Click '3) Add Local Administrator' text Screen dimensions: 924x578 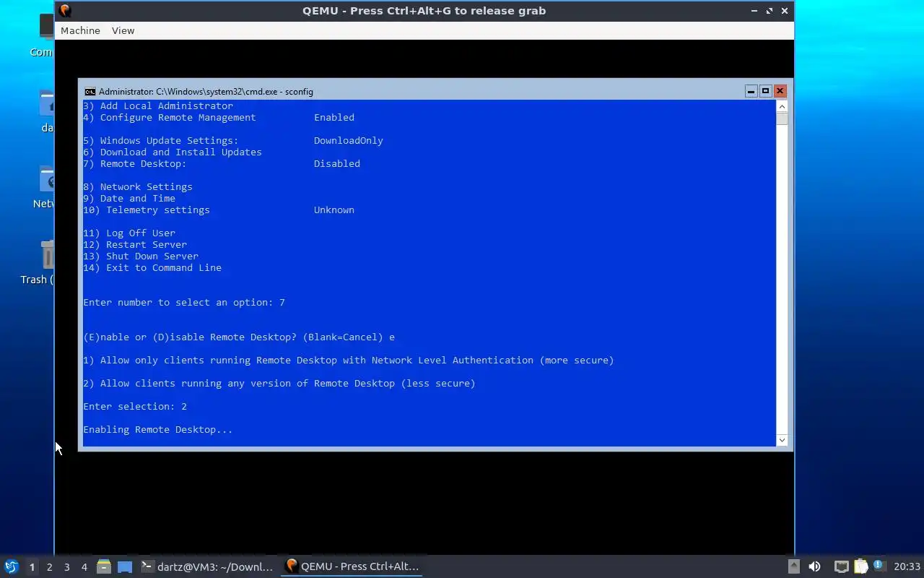click(158, 106)
